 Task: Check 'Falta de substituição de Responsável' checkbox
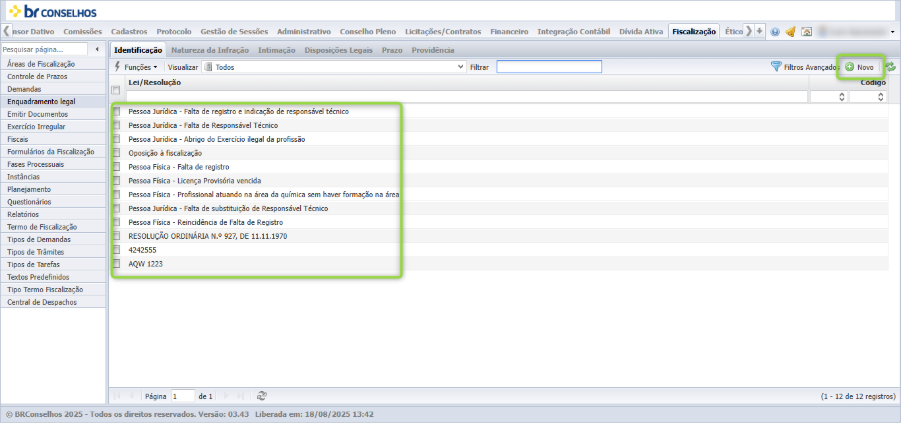117,208
